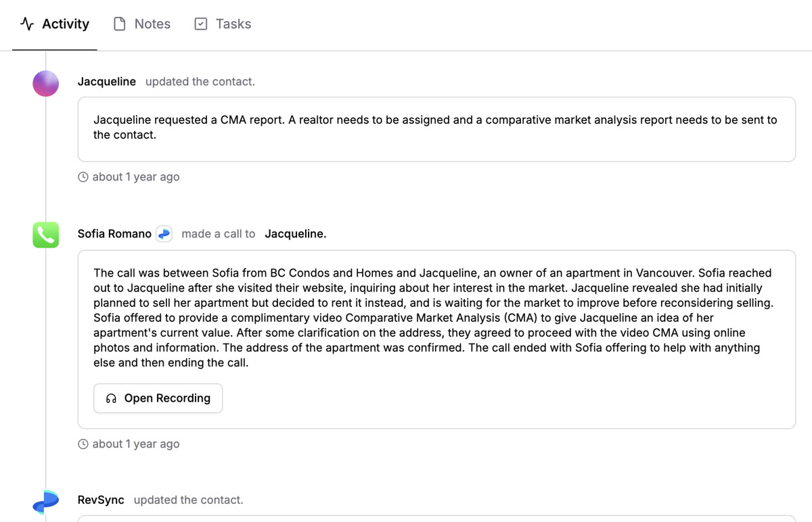
Task: Switch to the Tasks tab
Action: pyautogui.click(x=223, y=24)
